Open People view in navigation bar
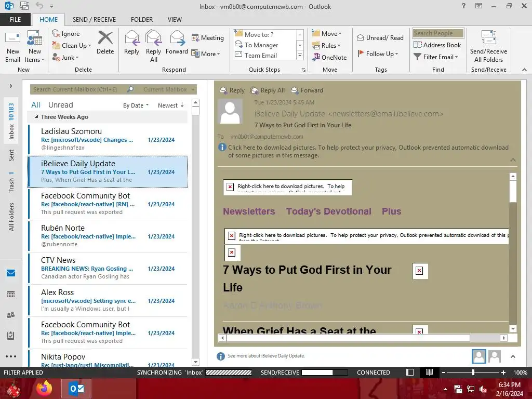 tap(11, 315)
